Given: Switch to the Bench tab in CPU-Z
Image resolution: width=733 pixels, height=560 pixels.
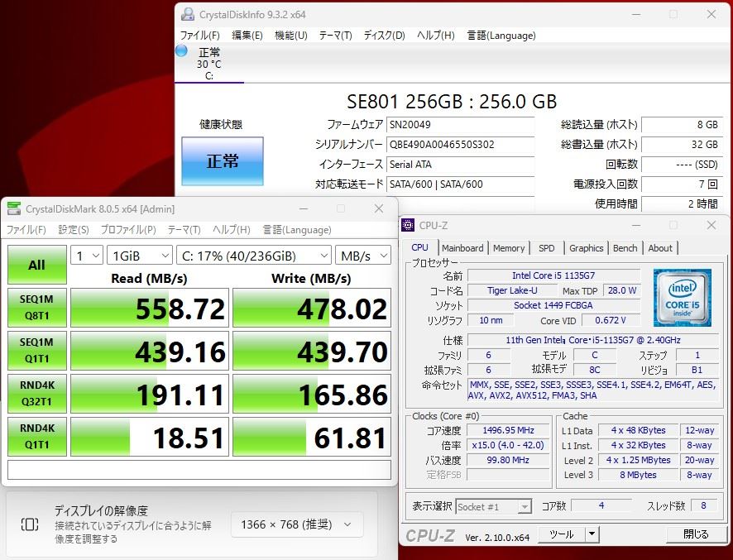Looking at the screenshot, I should (x=625, y=248).
